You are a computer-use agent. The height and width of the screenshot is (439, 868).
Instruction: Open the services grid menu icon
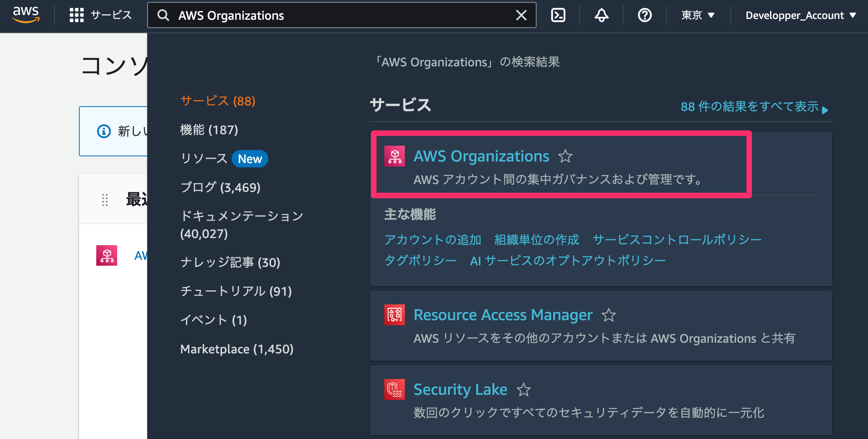coord(77,15)
